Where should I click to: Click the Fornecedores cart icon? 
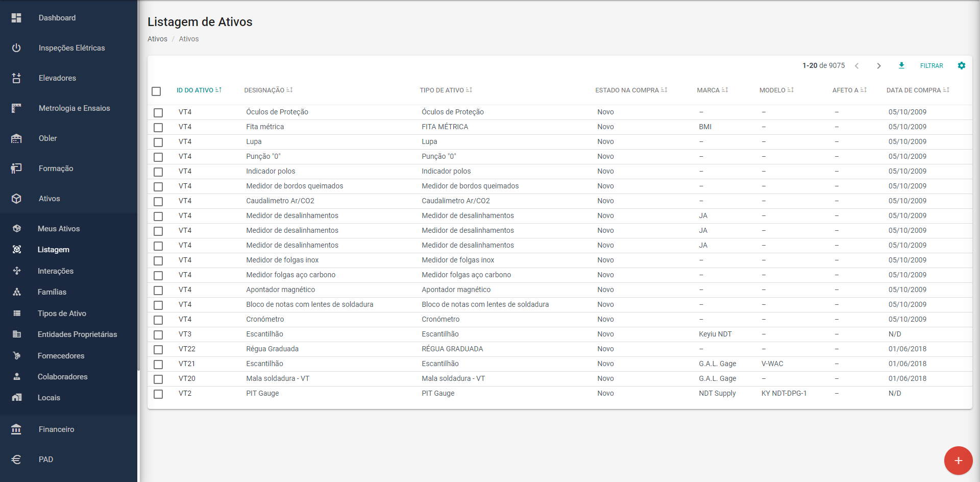[17, 356]
